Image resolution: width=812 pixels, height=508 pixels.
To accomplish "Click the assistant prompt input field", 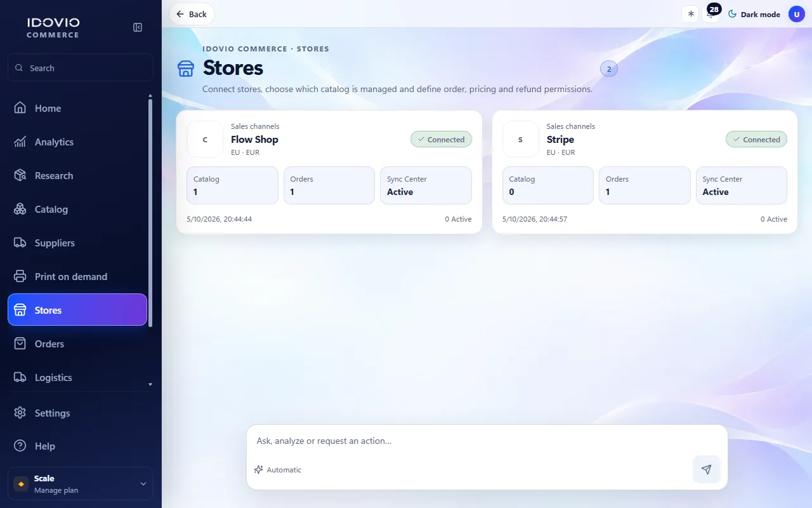I will (487, 441).
